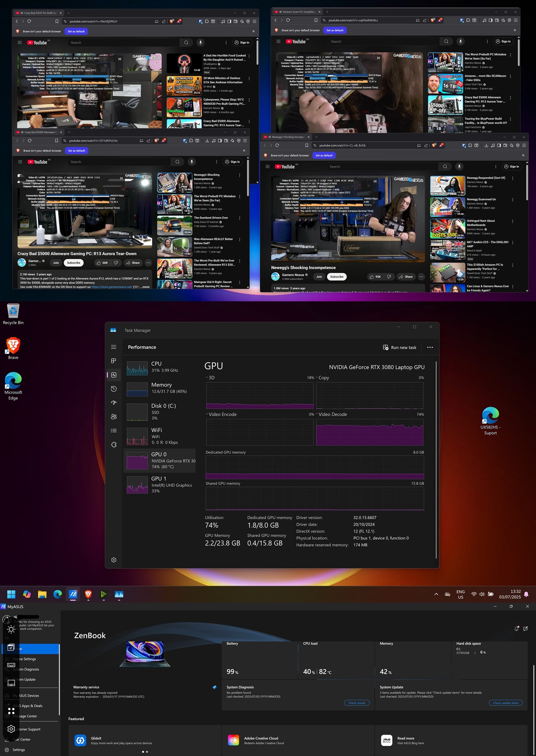This screenshot has width=536, height=756.
Task: Select Disk 0 (C:) performance entry
Action: click(x=160, y=412)
